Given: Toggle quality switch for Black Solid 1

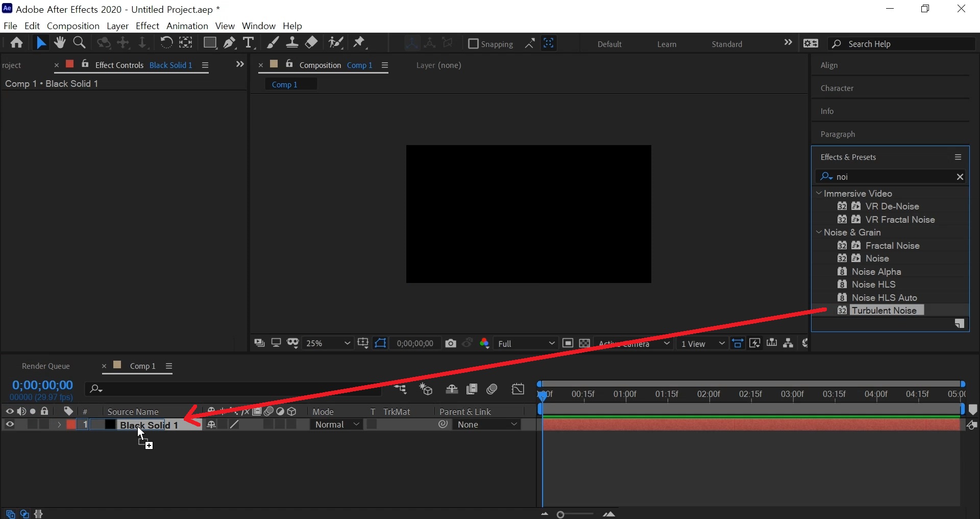Looking at the screenshot, I should pos(234,424).
